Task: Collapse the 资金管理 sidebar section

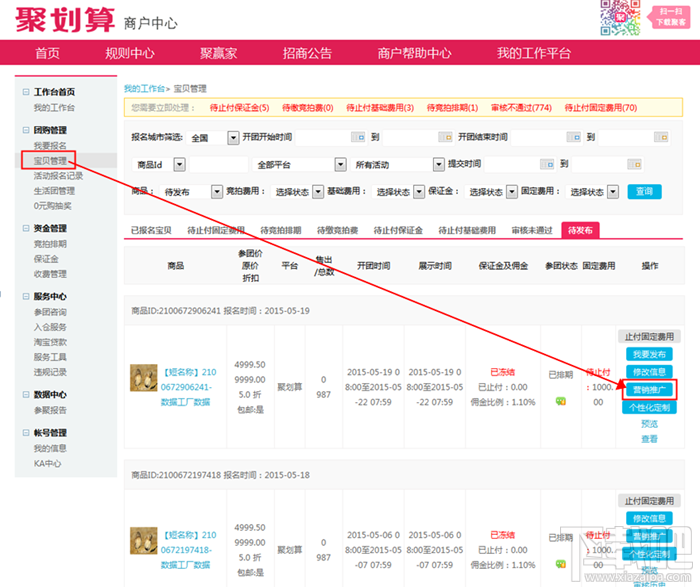Action: coord(26,228)
